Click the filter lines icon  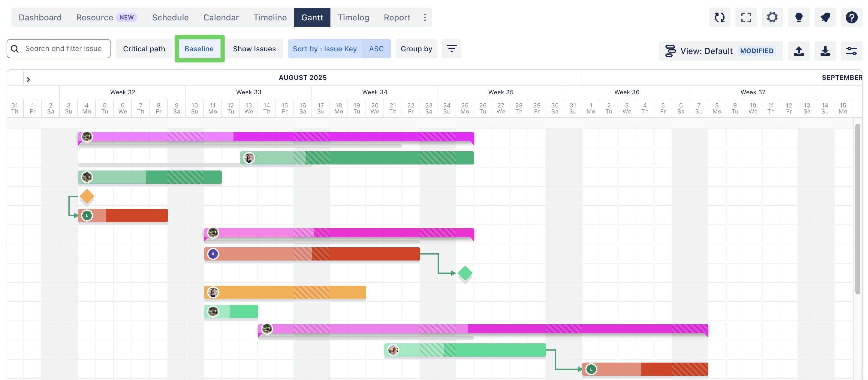coord(451,49)
